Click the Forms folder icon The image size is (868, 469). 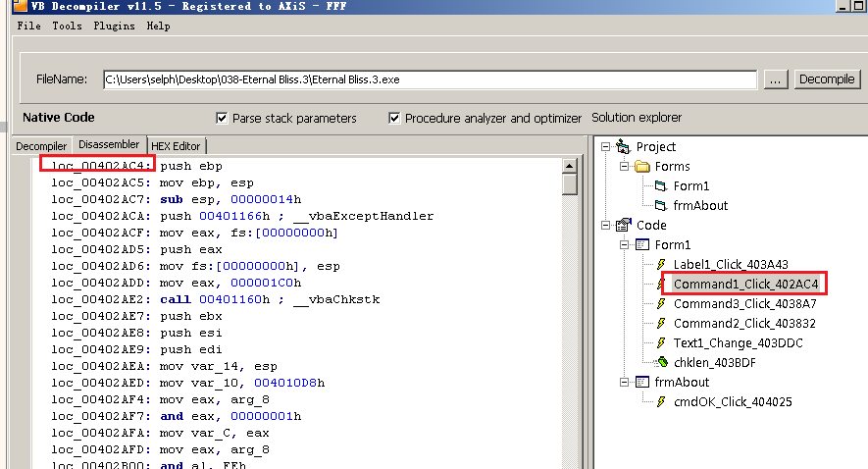point(642,167)
